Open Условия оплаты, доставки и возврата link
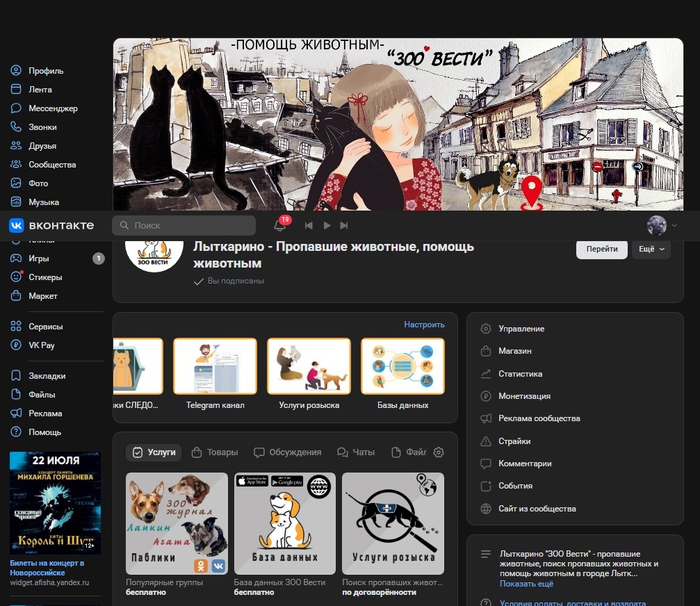Viewport: 700px width, 606px height. 572,603
